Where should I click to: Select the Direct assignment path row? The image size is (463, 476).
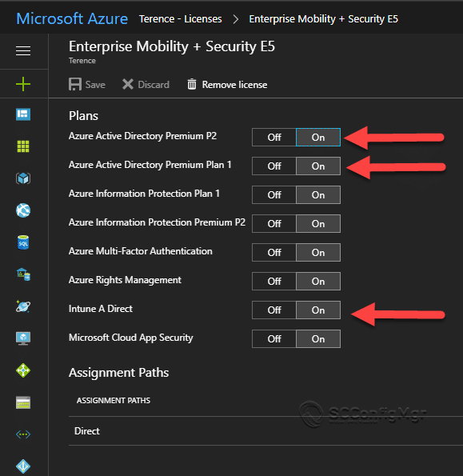click(265, 431)
